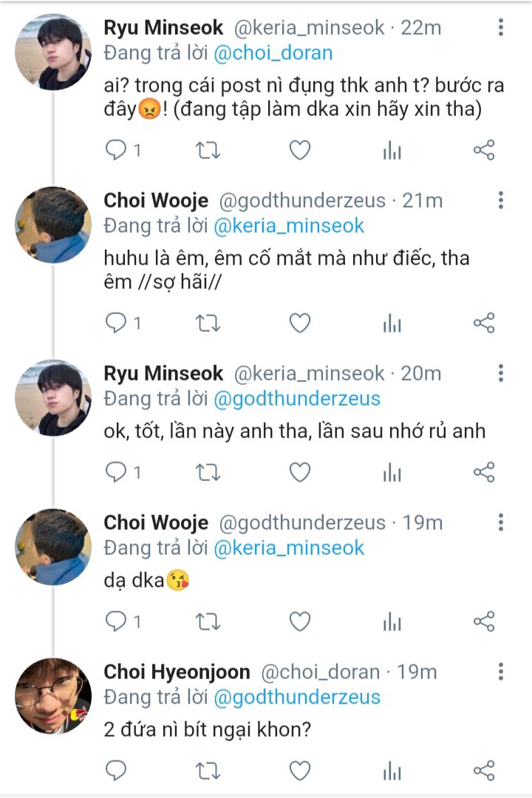This screenshot has width=532, height=798.
Task: Like Ryu Minseok's 22m tweet
Action: pyautogui.click(x=299, y=151)
